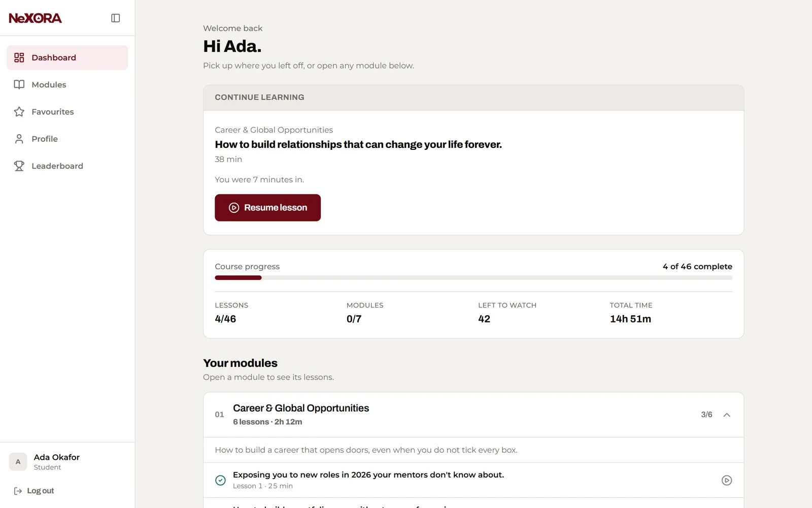Click the Resume lesson button
The width and height of the screenshot is (812, 508).
point(267,208)
